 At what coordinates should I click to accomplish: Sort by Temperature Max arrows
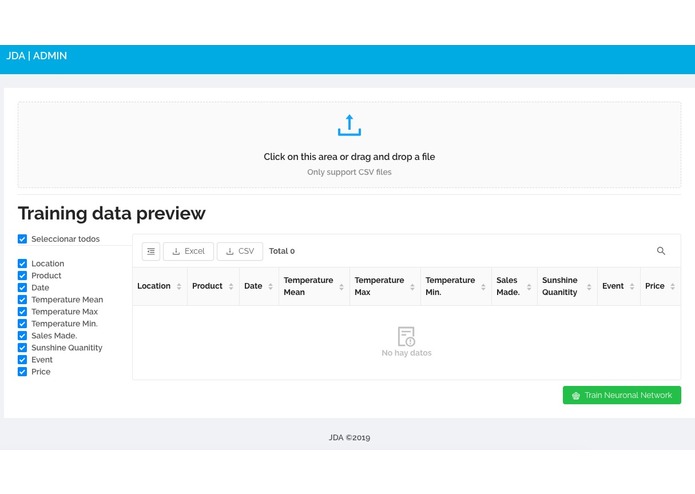tap(412, 287)
